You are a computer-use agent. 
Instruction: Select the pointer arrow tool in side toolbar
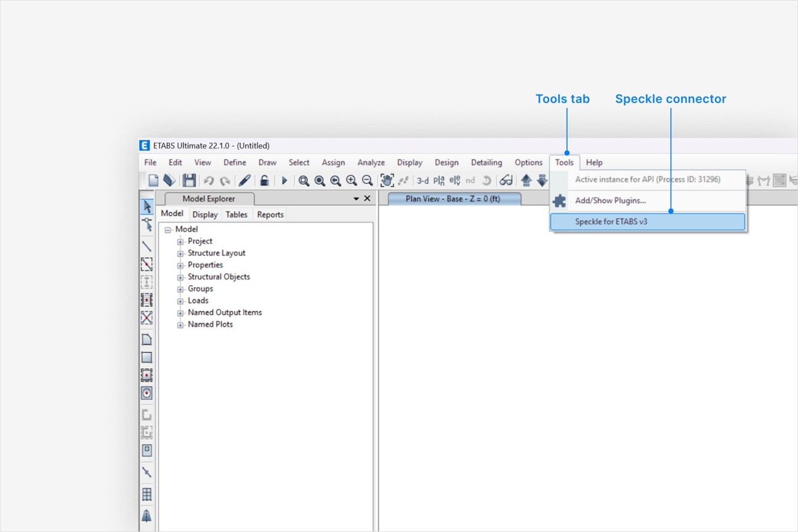click(147, 206)
